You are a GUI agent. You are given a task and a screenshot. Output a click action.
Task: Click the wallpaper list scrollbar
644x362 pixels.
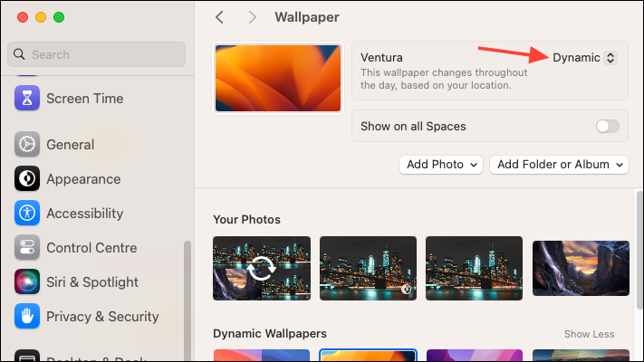pyautogui.click(x=639, y=251)
